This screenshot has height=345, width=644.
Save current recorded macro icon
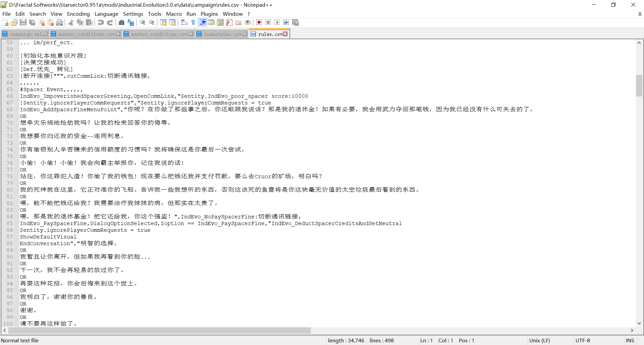click(x=296, y=22)
